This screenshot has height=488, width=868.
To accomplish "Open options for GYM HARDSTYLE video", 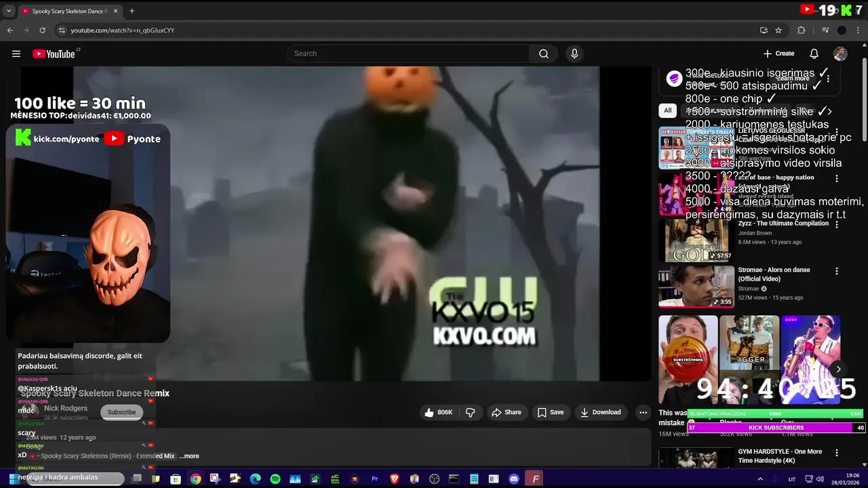I will pyautogui.click(x=836, y=453).
